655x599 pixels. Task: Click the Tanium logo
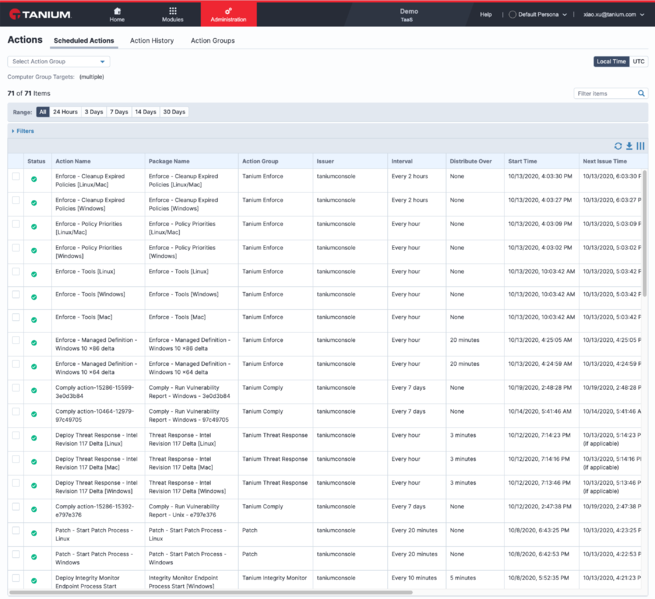click(40, 14)
